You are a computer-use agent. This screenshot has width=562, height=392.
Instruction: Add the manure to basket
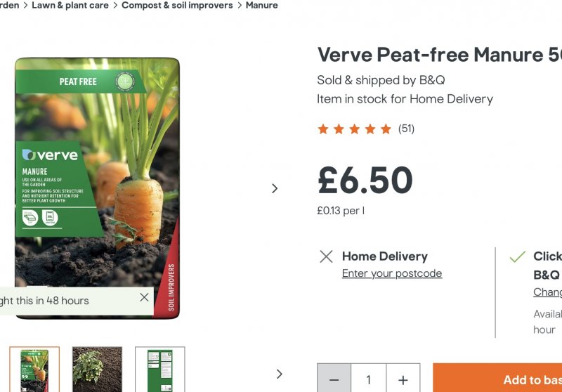(497, 379)
